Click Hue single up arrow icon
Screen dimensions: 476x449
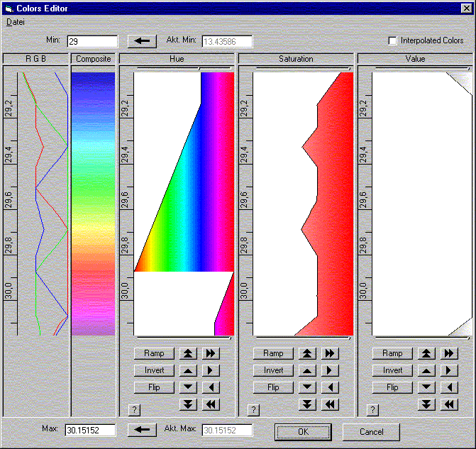[x=188, y=370]
